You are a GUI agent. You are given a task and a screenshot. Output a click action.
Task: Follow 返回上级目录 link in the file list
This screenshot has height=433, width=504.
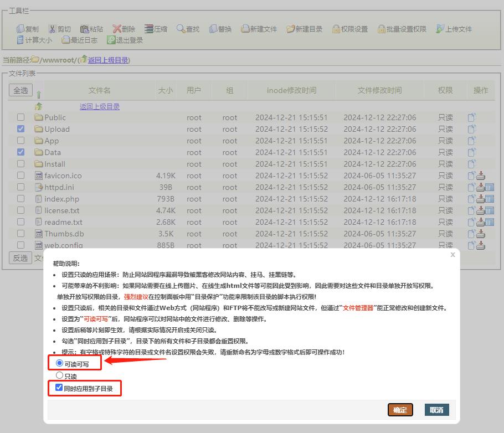tap(99, 106)
